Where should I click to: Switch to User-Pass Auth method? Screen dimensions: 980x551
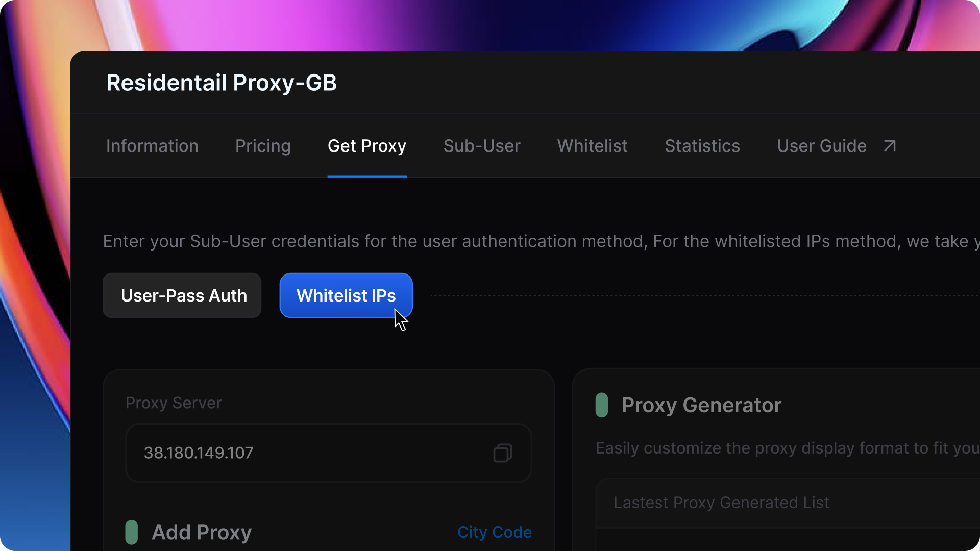pyautogui.click(x=182, y=295)
